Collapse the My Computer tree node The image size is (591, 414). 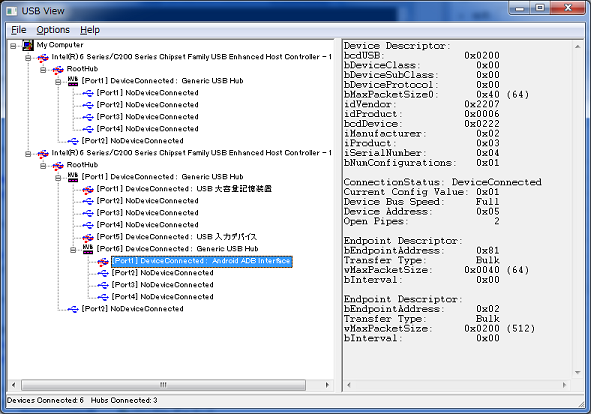tap(13, 46)
